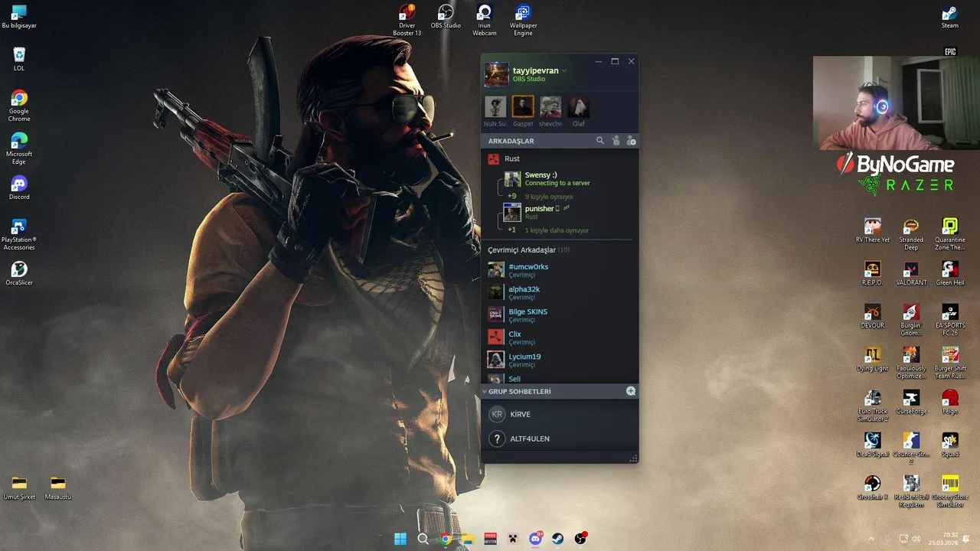Viewport: 980px width, 551px height.
Task: Select the R.E.P.O. desktop shortcut
Action: 872,273
